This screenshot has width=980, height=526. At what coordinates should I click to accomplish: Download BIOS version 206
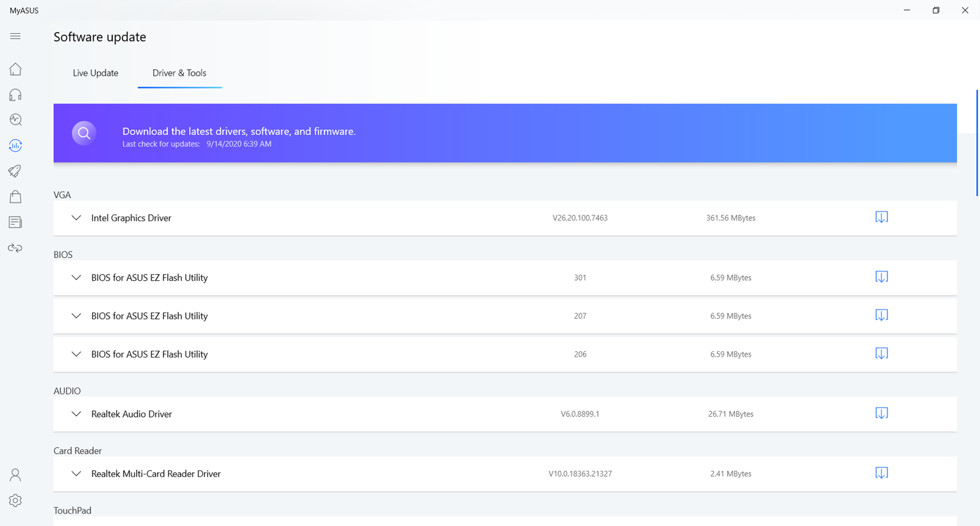point(881,354)
